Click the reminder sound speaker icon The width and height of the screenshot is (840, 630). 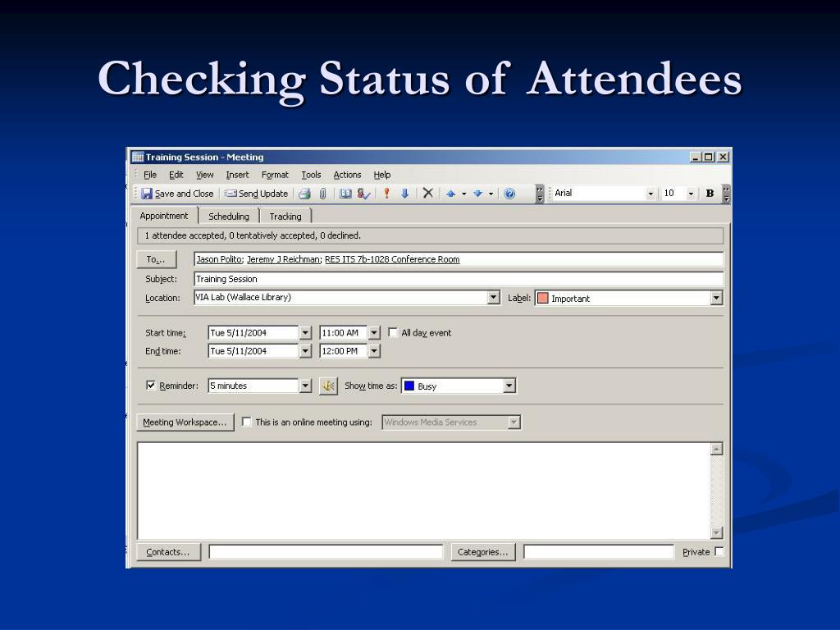328,386
